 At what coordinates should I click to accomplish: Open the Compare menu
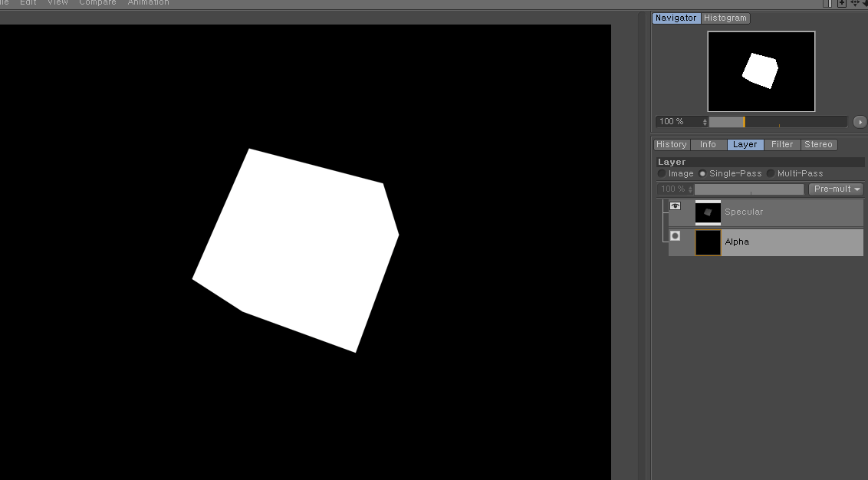tap(97, 3)
